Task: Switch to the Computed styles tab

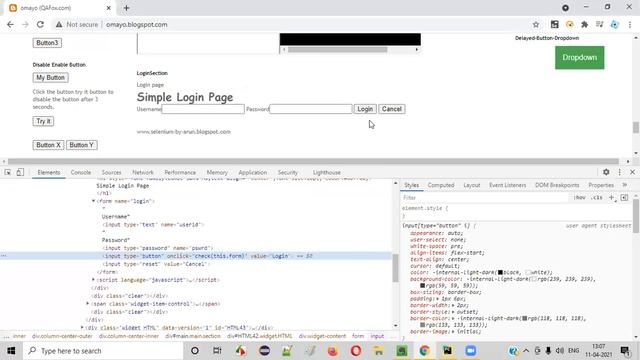Action: (441, 185)
